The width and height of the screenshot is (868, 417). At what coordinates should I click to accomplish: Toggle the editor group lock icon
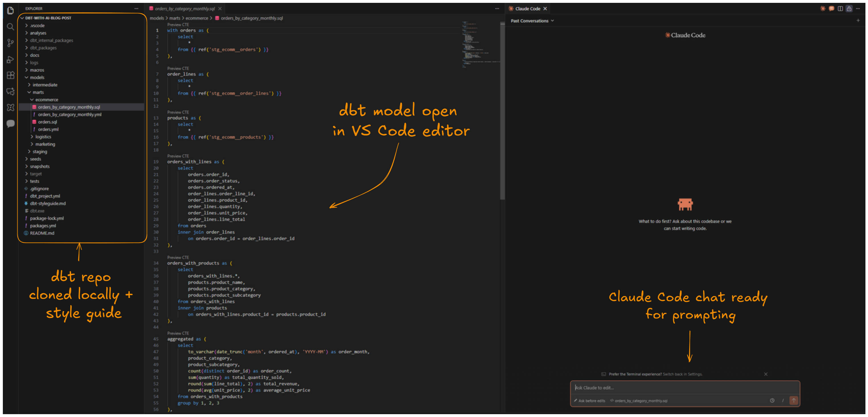coord(849,9)
